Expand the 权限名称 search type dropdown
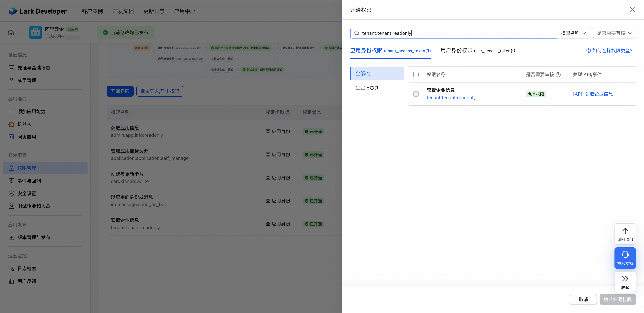Screen dimensions: 644x313 [573, 33]
